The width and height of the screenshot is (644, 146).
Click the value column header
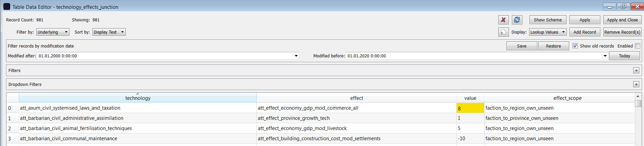[470, 98]
